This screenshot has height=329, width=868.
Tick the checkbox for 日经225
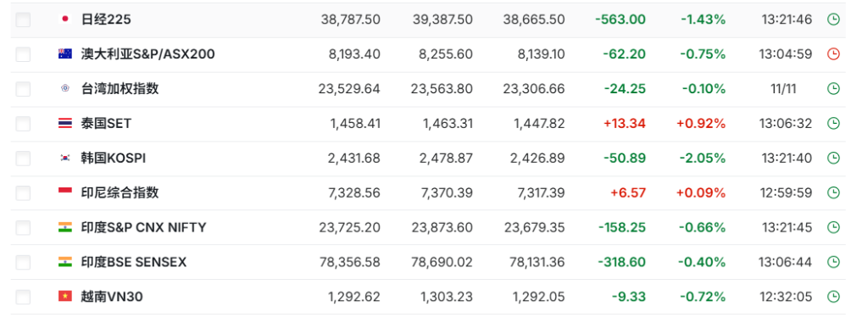pyautogui.click(x=23, y=20)
